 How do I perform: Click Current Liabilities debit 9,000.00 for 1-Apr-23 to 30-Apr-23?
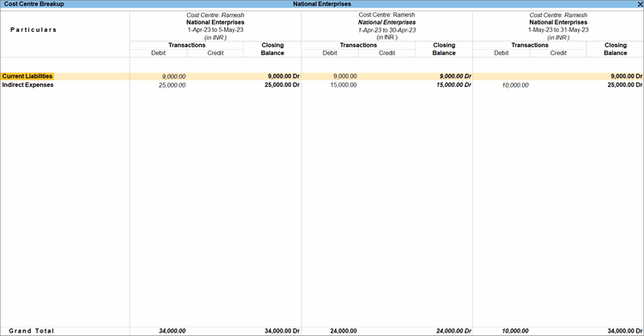coord(345,76)
